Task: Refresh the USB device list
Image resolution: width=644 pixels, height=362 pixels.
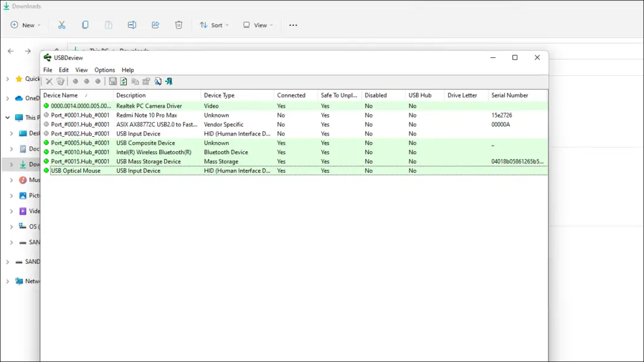Action: click(x=125, y=81)
